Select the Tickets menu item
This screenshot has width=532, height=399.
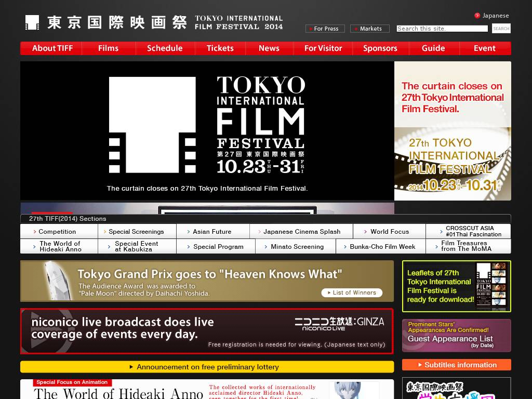220,48
